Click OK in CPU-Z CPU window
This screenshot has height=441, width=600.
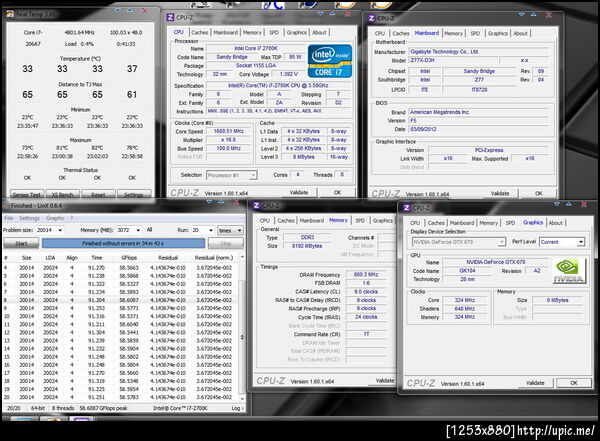337,193
